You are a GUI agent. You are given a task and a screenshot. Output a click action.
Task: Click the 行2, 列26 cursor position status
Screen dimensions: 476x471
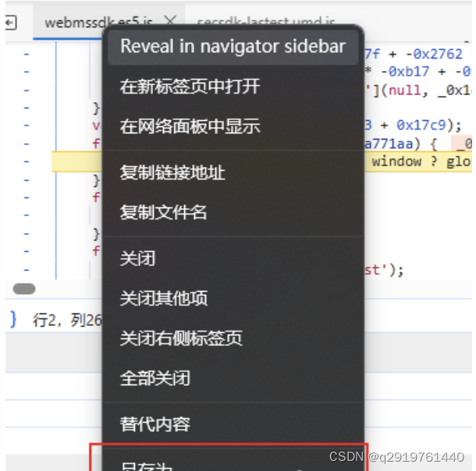pyautogui.click(x=67, y=320)
